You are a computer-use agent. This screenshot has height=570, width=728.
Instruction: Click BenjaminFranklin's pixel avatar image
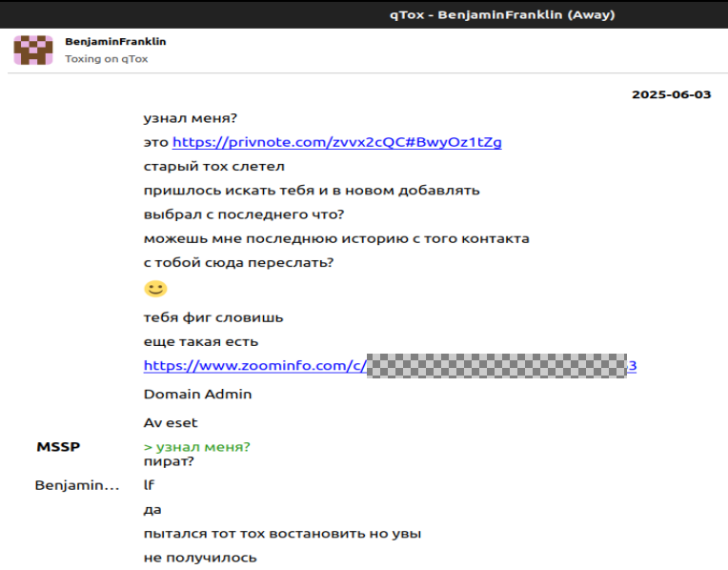33,50
